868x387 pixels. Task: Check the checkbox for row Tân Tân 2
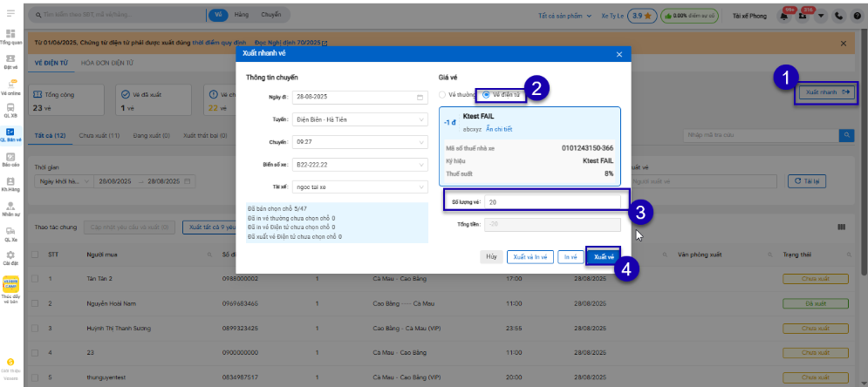(35, 278)
